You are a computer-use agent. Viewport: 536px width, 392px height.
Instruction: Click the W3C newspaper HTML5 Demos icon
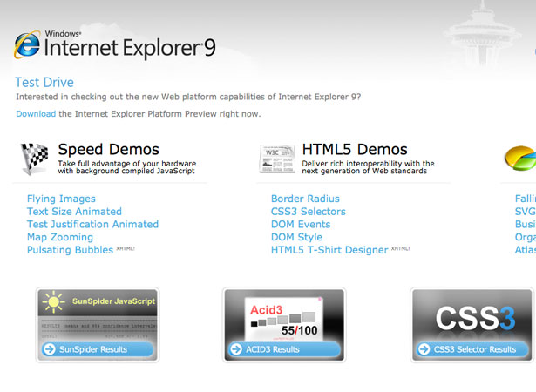click(277, 159)
